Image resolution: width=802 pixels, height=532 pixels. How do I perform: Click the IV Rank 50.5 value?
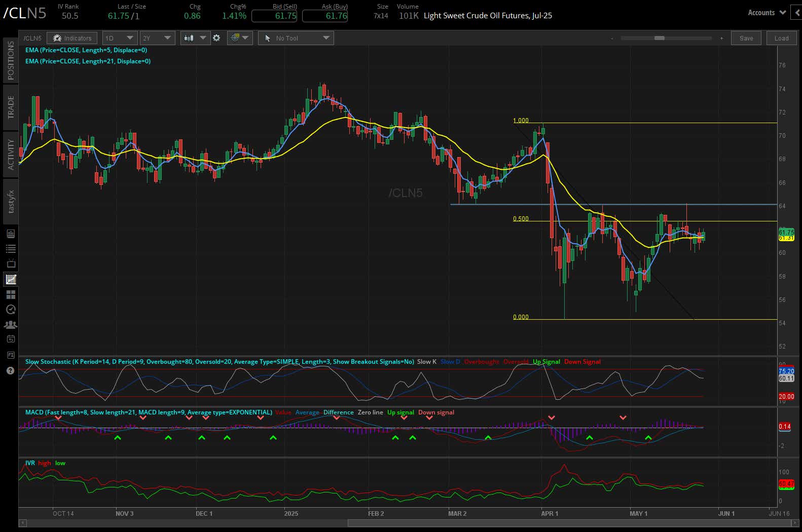[70, 16]
